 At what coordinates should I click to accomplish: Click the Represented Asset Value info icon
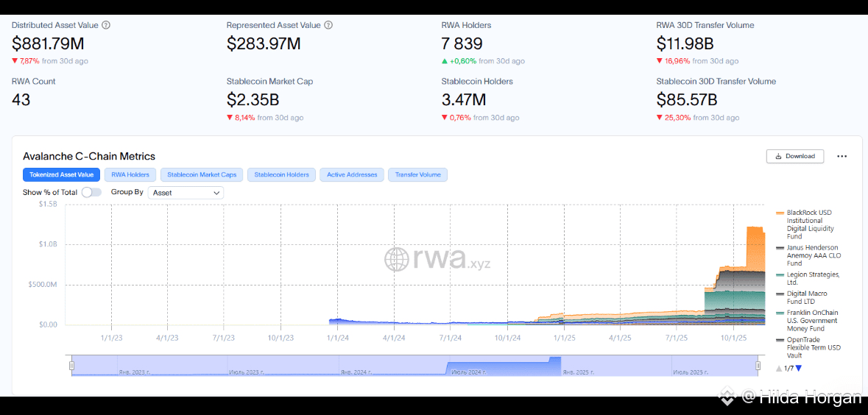[328, 25]
